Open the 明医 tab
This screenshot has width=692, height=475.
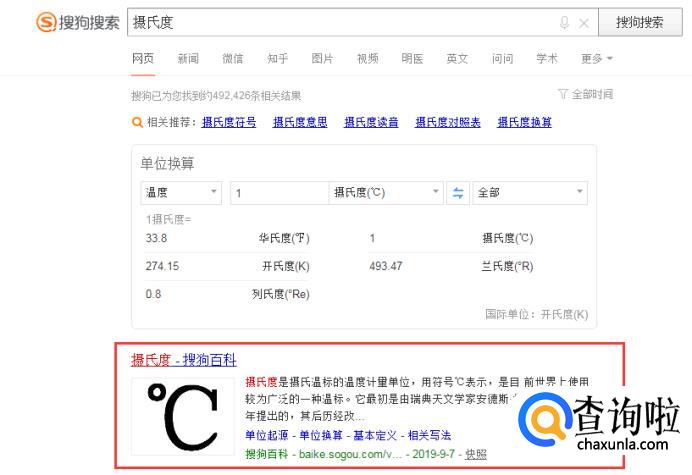[x=412, y=58]
